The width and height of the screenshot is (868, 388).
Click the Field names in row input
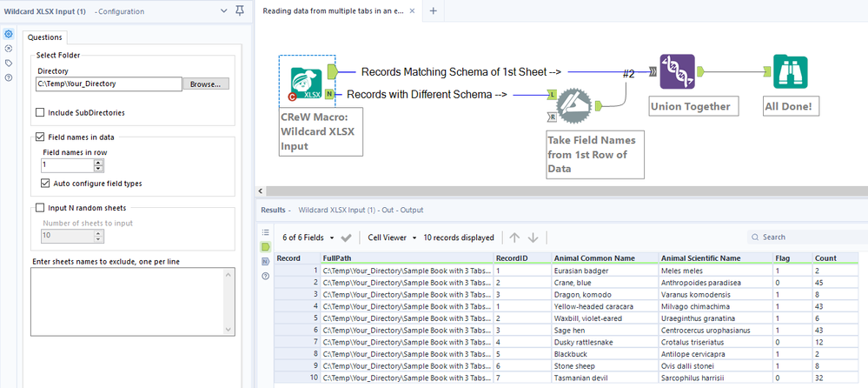(x=68, y=165)
